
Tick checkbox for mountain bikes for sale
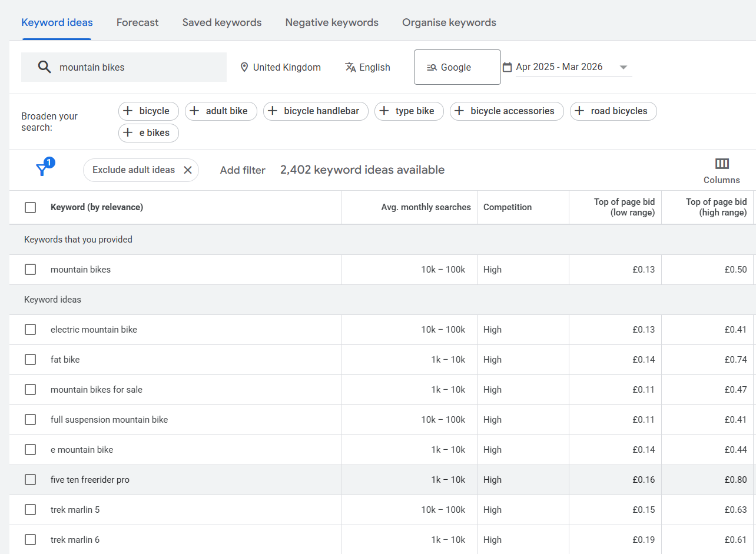pyautogui.click(x=30, y=390)
